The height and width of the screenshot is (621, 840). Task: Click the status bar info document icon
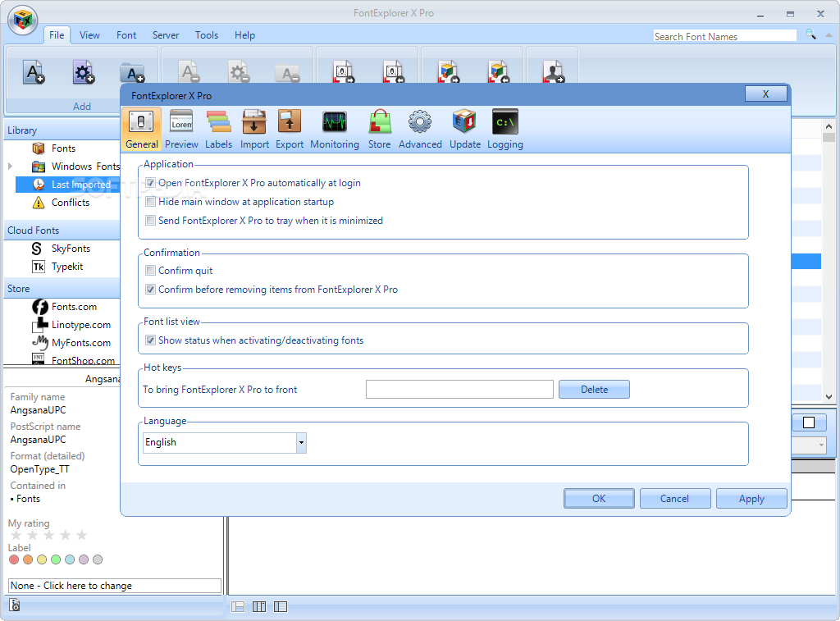pos(15,605)
